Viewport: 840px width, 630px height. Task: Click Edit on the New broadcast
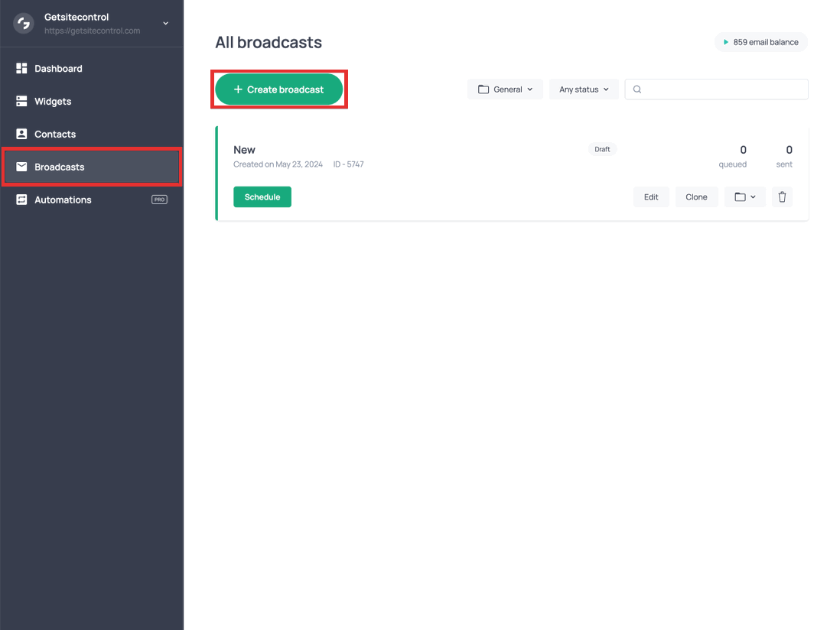click(x=651, y=197)
